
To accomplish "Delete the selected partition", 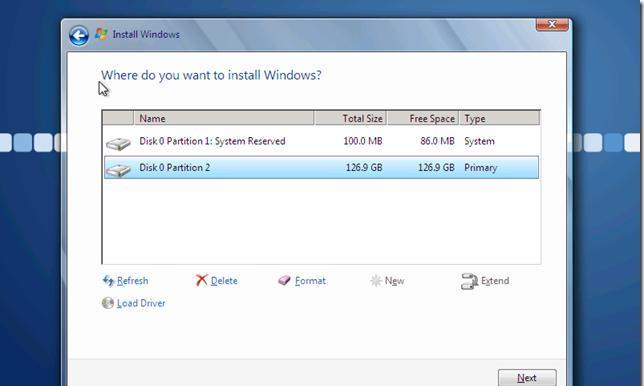I will coord(224,281).
